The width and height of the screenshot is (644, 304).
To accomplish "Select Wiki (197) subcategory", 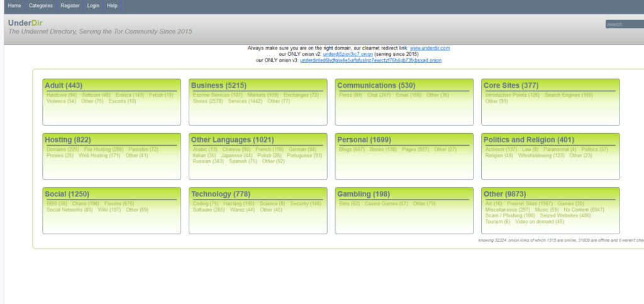I will pos(109,210).
